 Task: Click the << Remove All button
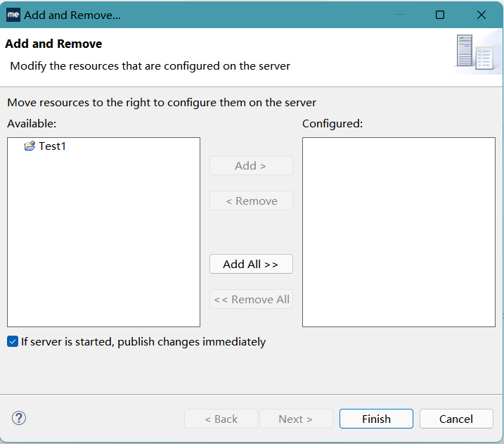251,299
